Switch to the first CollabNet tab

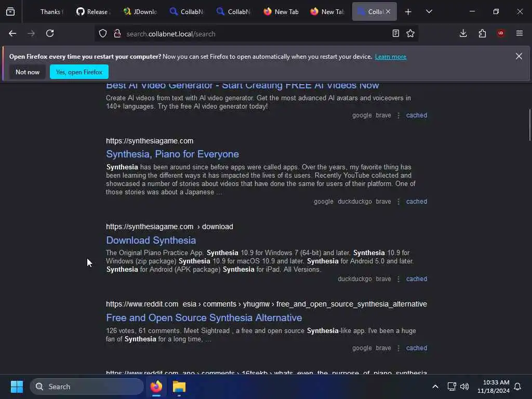[x=187, y=12]
